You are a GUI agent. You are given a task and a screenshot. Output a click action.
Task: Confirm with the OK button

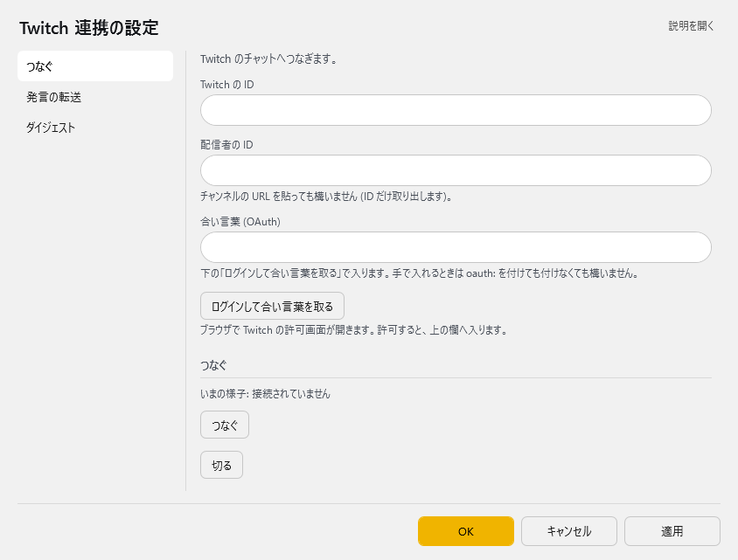coord(466,531)
